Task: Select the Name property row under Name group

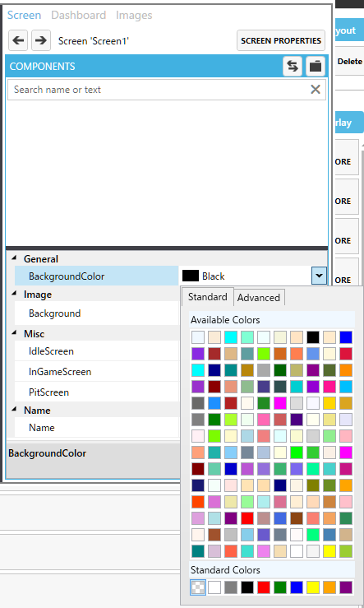Action: click(96, 427)
